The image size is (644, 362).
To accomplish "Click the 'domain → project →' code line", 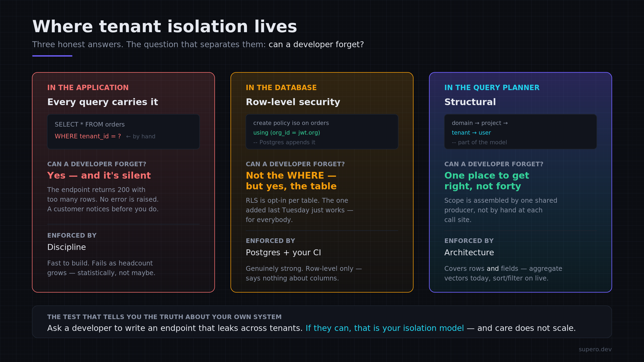I will pyautogui.click(x=480, y=123).
